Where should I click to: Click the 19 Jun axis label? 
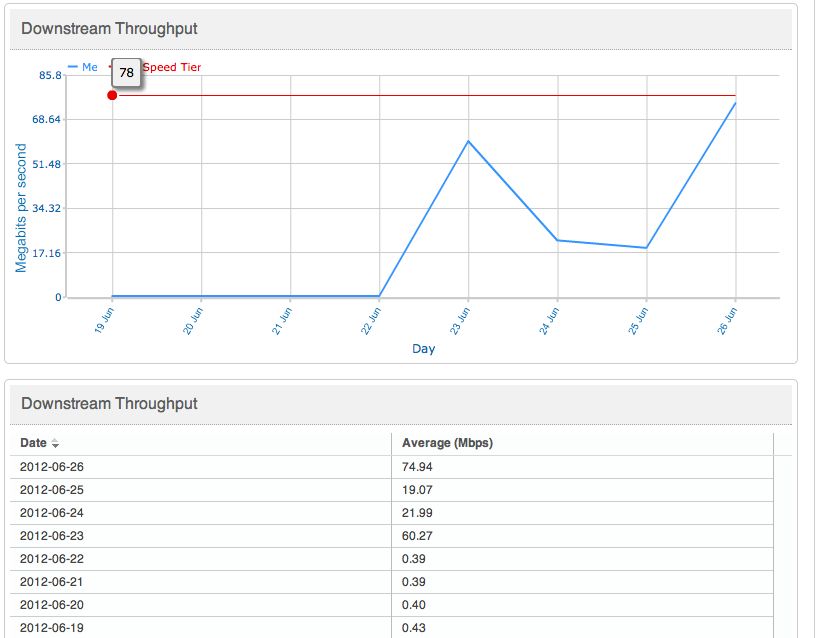pyautogui.click(x=104, y=321)
